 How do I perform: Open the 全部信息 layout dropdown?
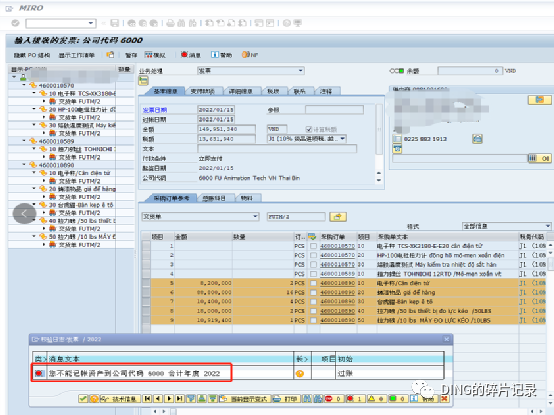(x=547, y=226)
